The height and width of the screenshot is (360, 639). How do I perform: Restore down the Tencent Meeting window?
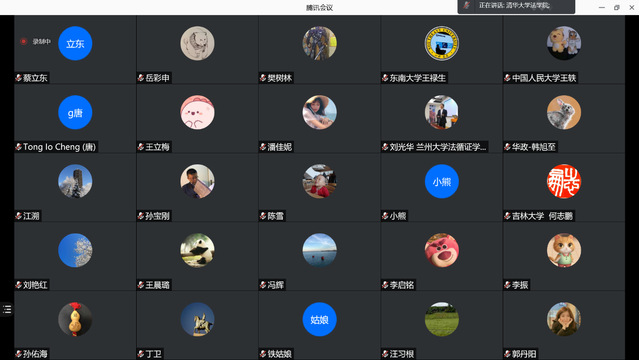click(617, 7)
